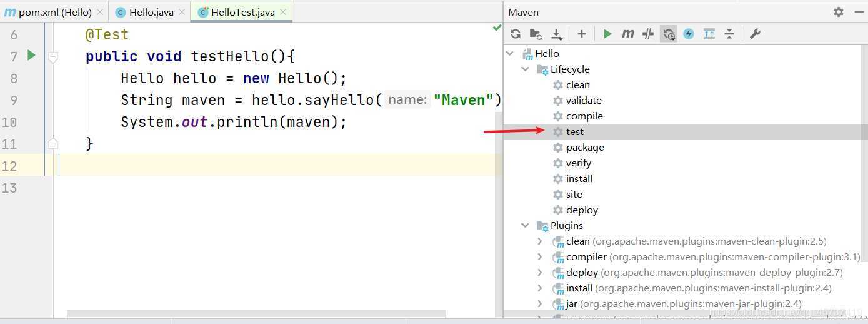Select the install lifecycle goal
868x324 pixels.
point(579,178)
